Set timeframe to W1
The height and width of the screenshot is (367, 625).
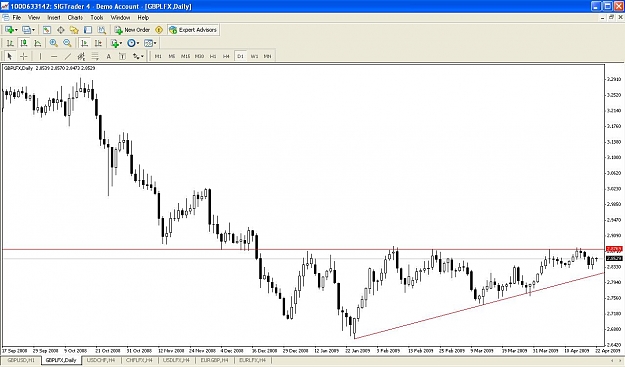click(254, 56)
